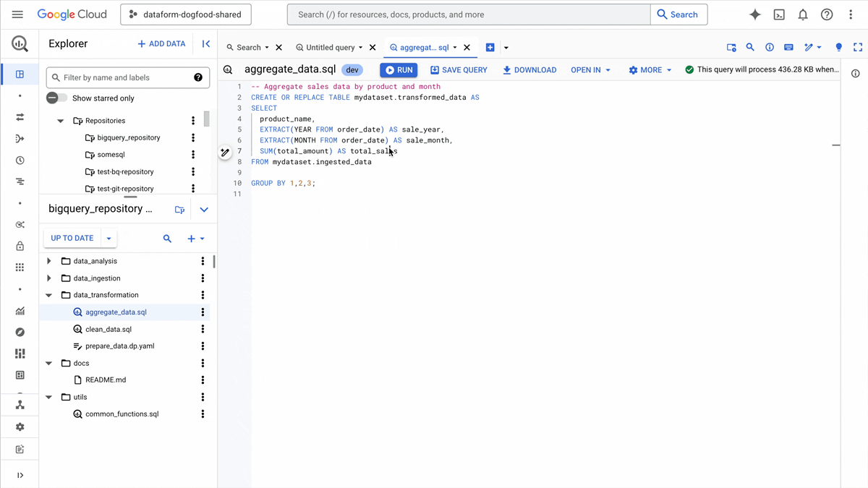
Task: Switch to the Search tab
Action: click(248, 48)
